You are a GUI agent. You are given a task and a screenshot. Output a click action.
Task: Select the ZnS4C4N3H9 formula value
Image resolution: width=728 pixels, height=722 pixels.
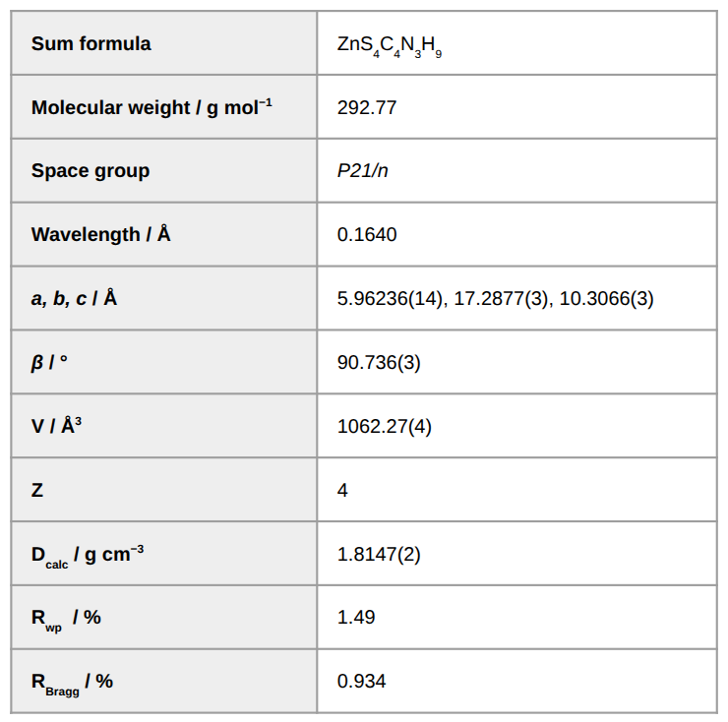point(389,45)
